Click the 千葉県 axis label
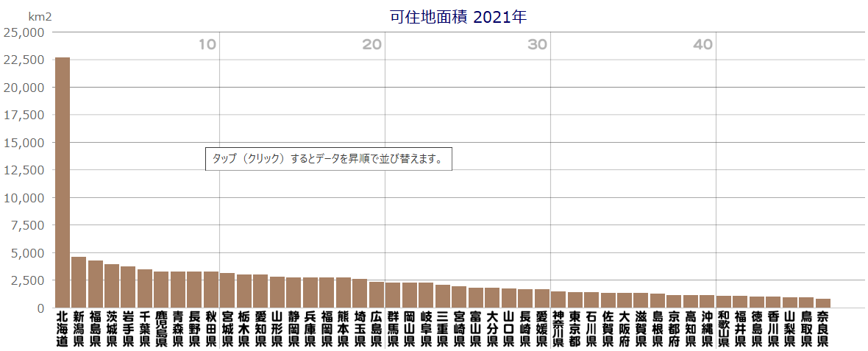 145,329
